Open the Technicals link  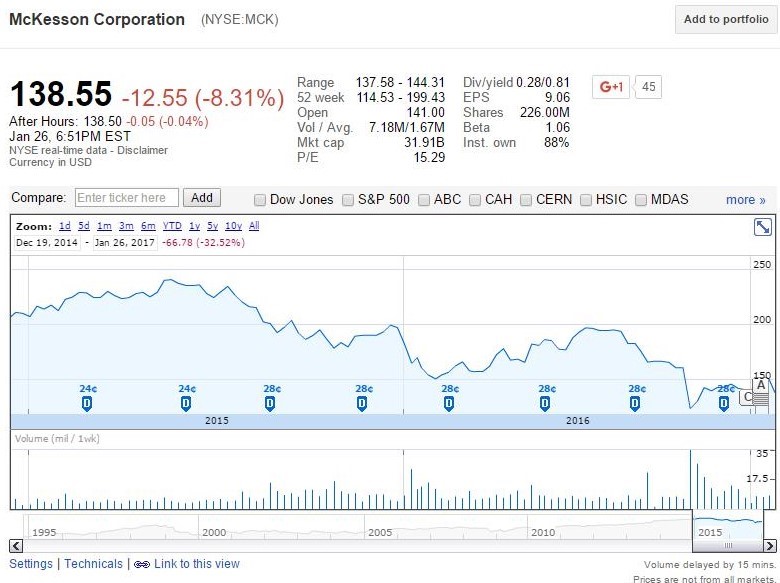(93, 564)
